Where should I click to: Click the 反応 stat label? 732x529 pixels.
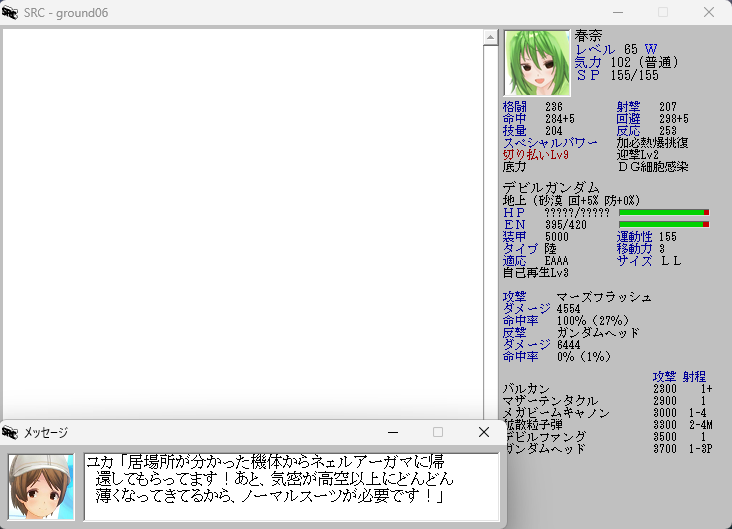coord(628,131)
